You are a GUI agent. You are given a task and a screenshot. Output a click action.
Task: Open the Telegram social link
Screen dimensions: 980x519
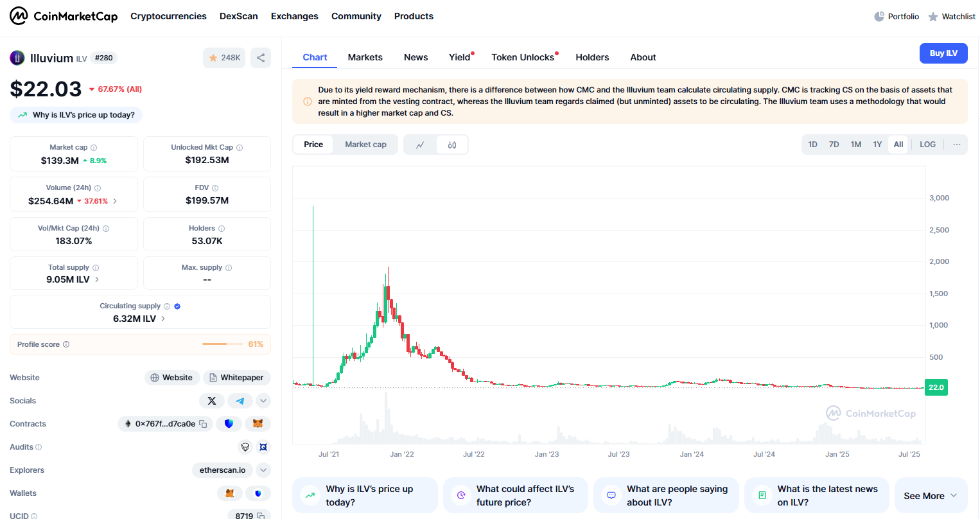coord(240,401)
